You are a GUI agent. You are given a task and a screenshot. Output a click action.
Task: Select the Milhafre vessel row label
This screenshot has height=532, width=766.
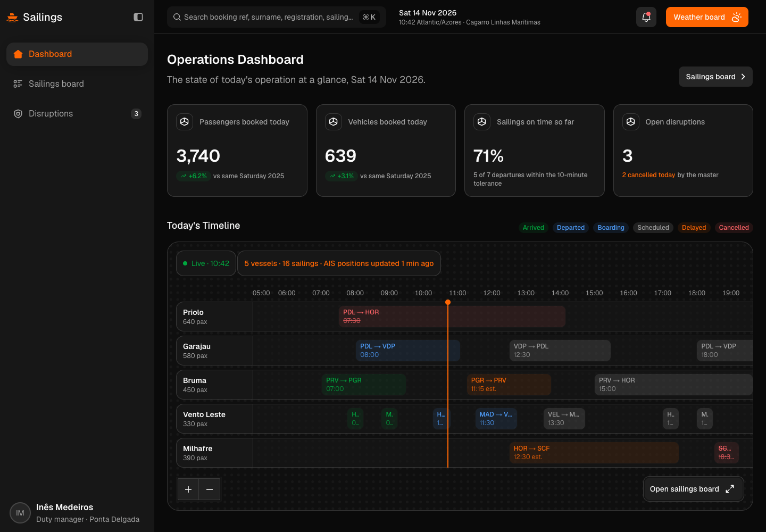pyautogui.click(x=214, y=453)
